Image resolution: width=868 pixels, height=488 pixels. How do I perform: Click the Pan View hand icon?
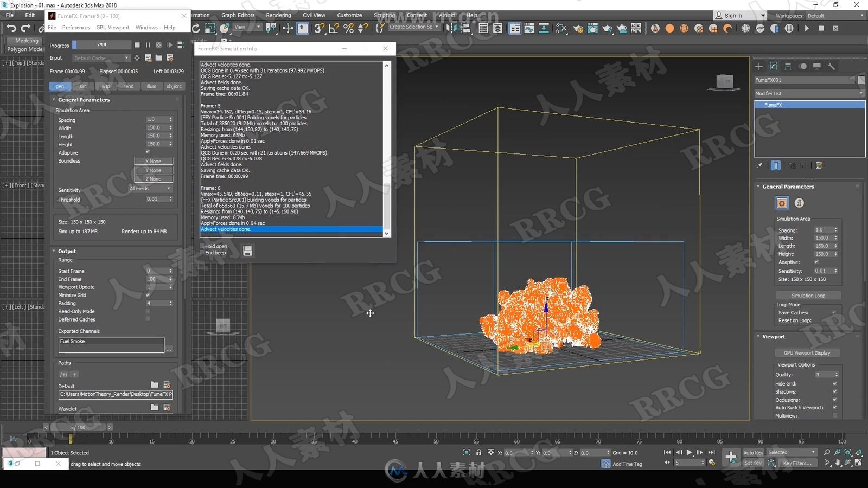(x=838, y=463)
